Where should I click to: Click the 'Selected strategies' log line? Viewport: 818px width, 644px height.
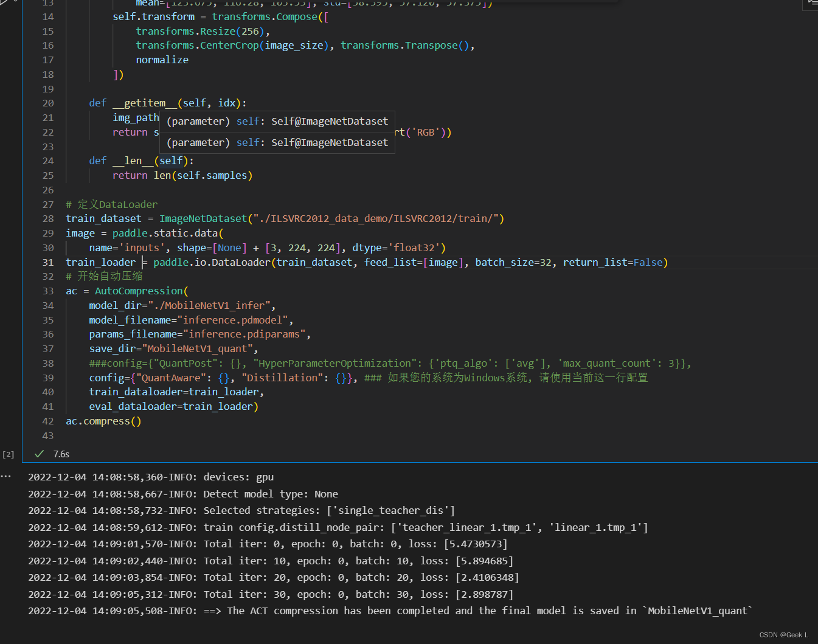pos(241,510)
